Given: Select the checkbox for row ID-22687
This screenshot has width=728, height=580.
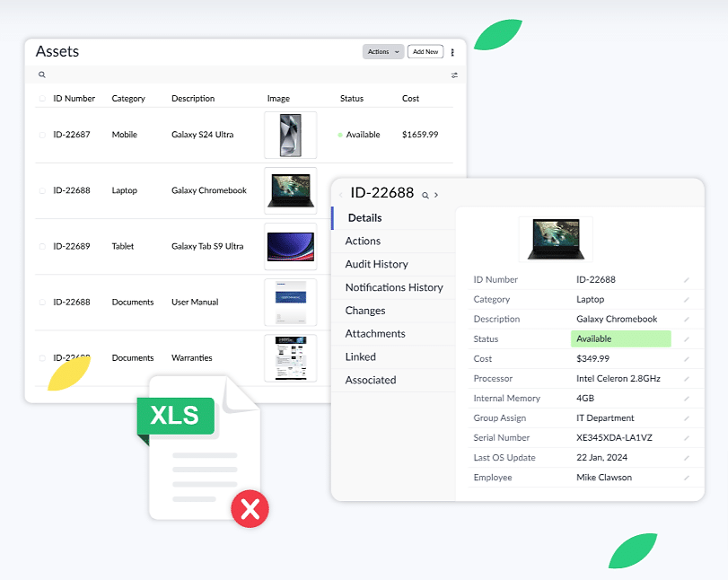Looking at the screenshot, I should pyautogui.click(x=40, y=135).
